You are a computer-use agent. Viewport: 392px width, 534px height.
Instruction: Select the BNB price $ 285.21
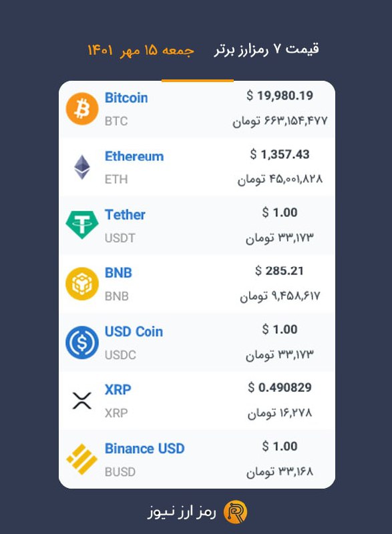[279, 271]
